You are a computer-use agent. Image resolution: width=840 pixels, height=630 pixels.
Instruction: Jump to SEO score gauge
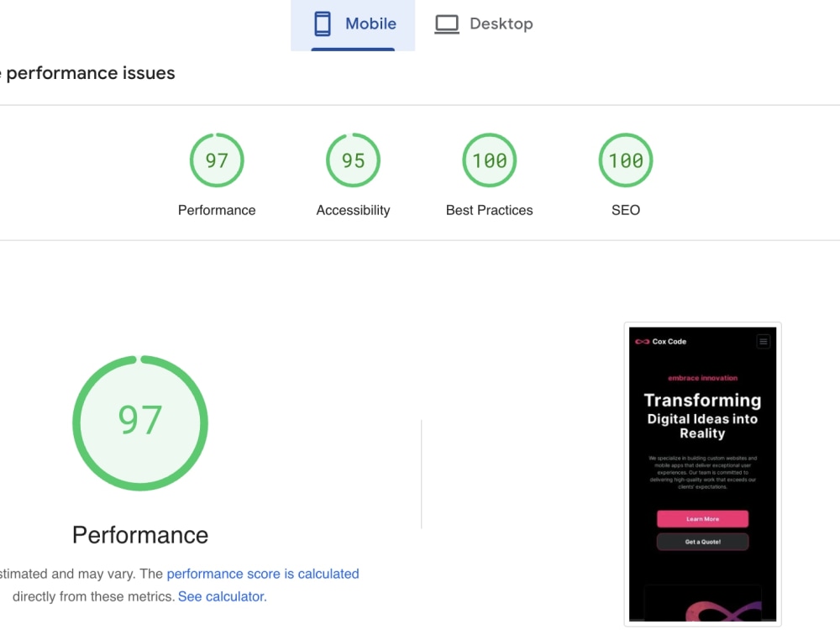pyautogui.click(x=625, y=160)
